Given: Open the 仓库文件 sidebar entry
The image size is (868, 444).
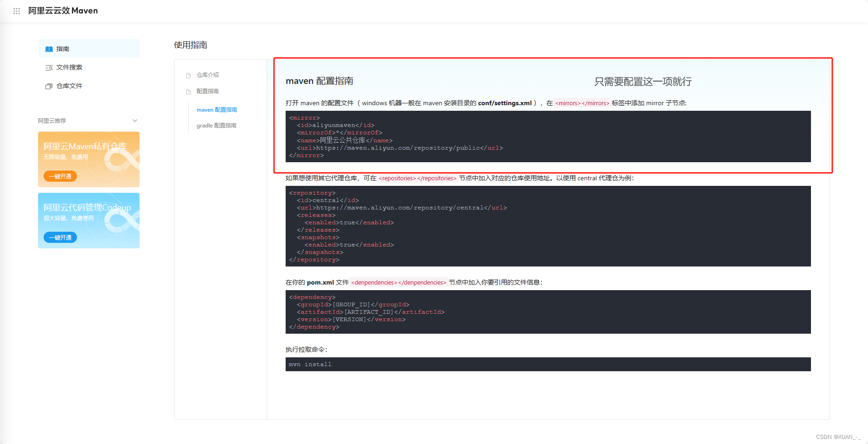Looking at the screenshot, I should click(x=70, y=86).
